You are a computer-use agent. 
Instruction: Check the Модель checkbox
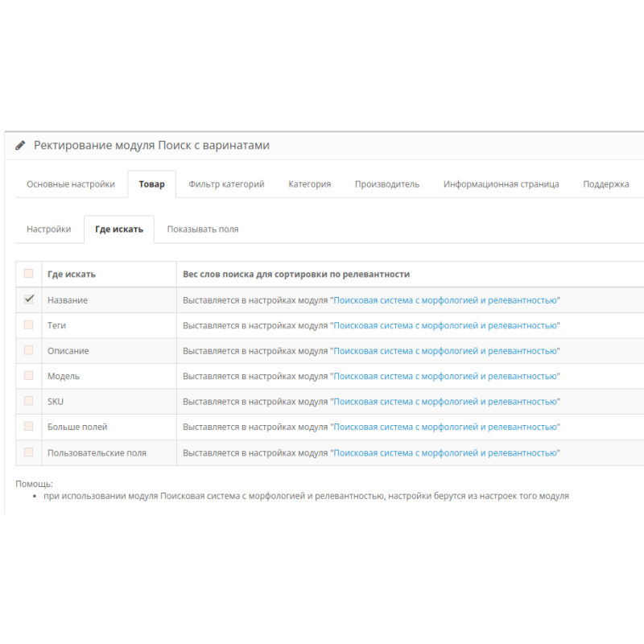coord(28,376)
